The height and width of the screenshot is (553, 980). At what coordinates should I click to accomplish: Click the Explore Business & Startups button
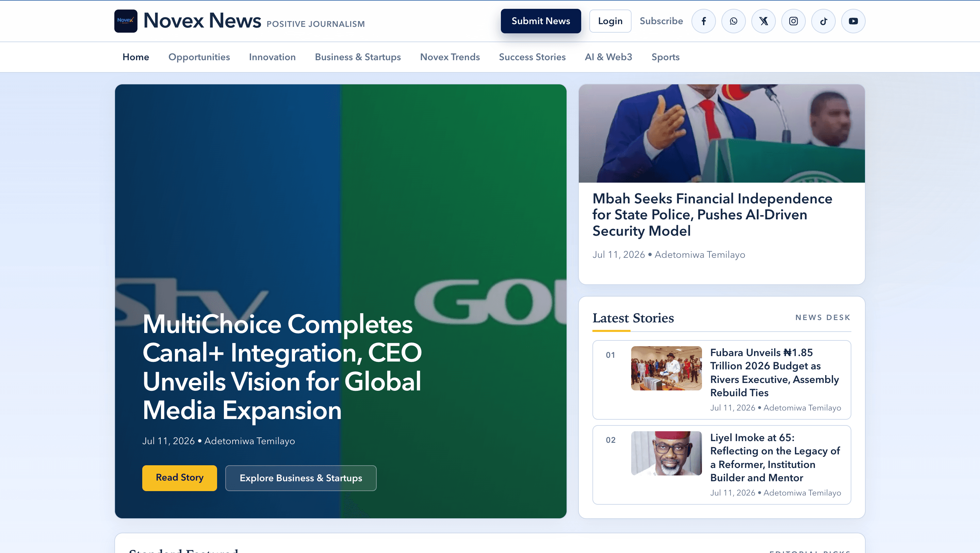(300, 478)
